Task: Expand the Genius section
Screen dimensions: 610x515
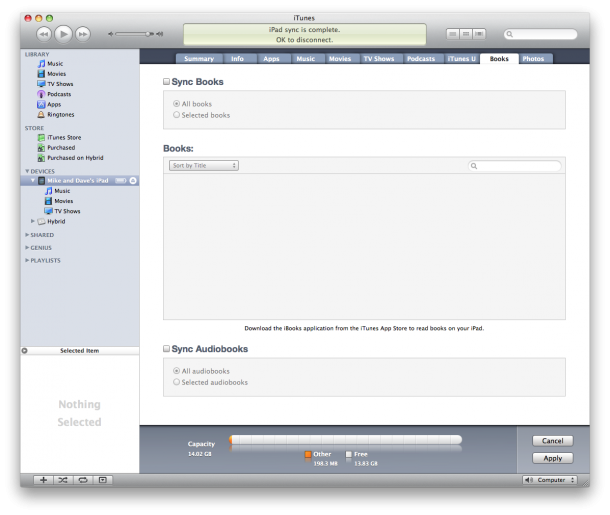Action: (27, 248)
